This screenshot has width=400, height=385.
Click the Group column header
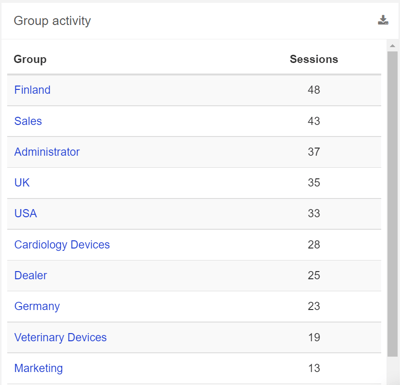(30, 59)
